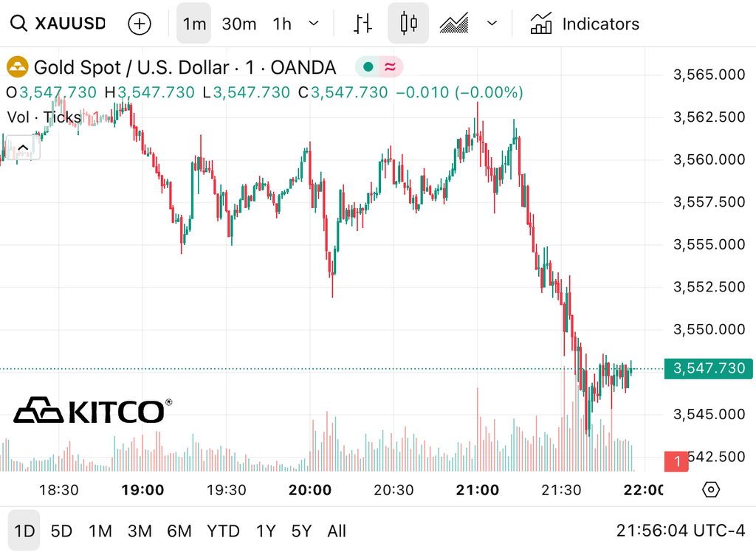Image resolution: width=756 pixels, height=552 pixels.
Task: Open symbol search magnifier icon
Action: click(x=18, y=23)
